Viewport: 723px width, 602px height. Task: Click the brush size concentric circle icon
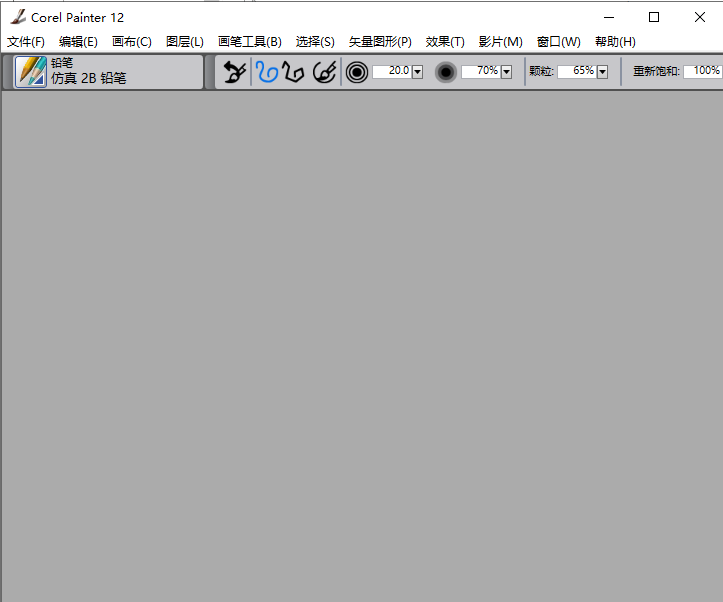pos(357,72)
